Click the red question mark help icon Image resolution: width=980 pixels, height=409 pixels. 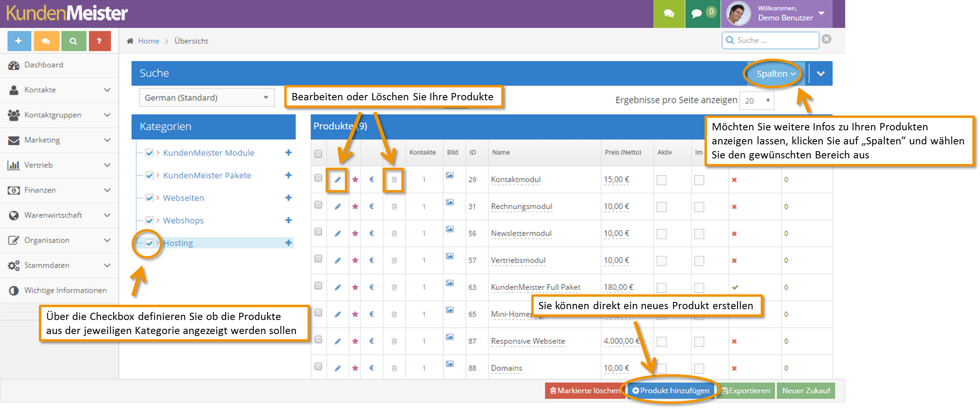99,41
